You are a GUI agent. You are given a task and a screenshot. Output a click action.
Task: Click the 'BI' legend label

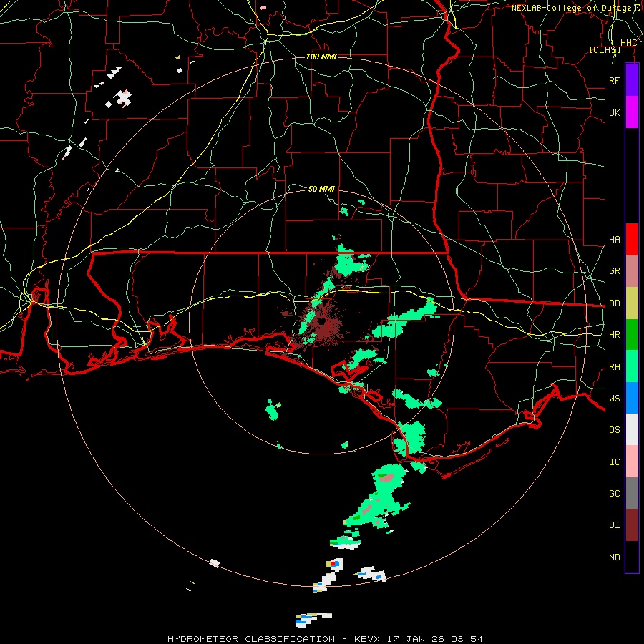pos(614,525)
